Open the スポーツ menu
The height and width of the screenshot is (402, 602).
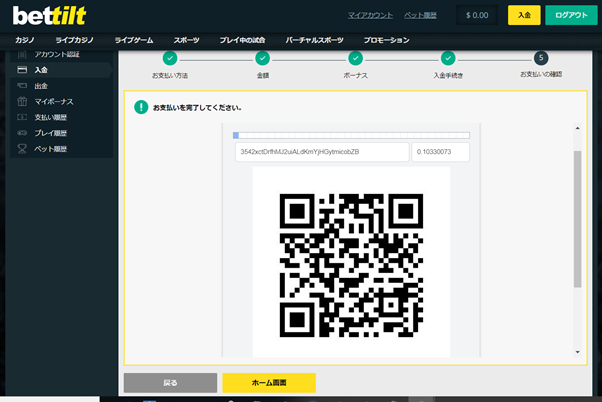pyautogui.click(x=187, y=40)
